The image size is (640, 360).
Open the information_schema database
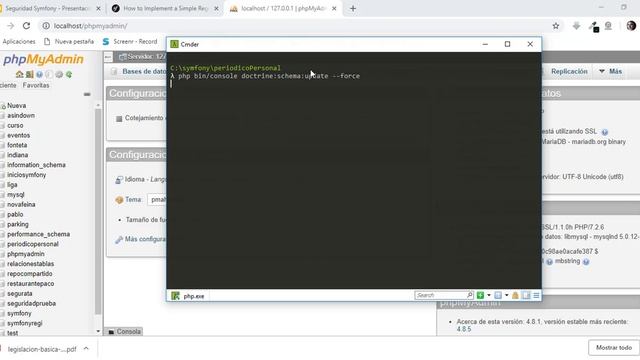pyautogui.click(x=36, y=165)
